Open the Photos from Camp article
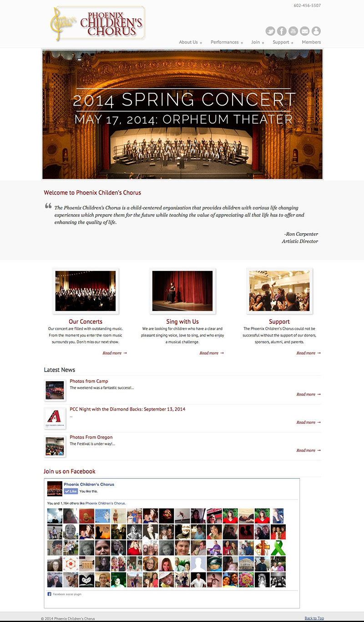Viewport: 364px width, 622px height. [89, 381]
